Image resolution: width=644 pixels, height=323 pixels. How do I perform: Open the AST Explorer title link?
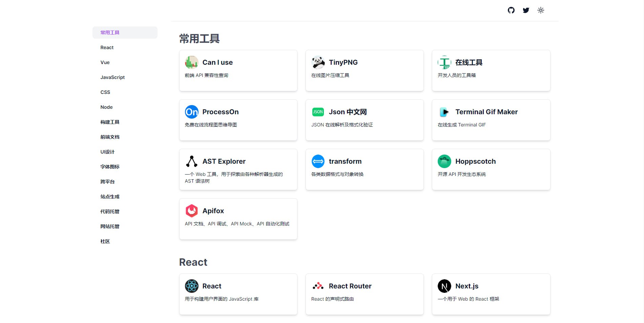point(224,161)
